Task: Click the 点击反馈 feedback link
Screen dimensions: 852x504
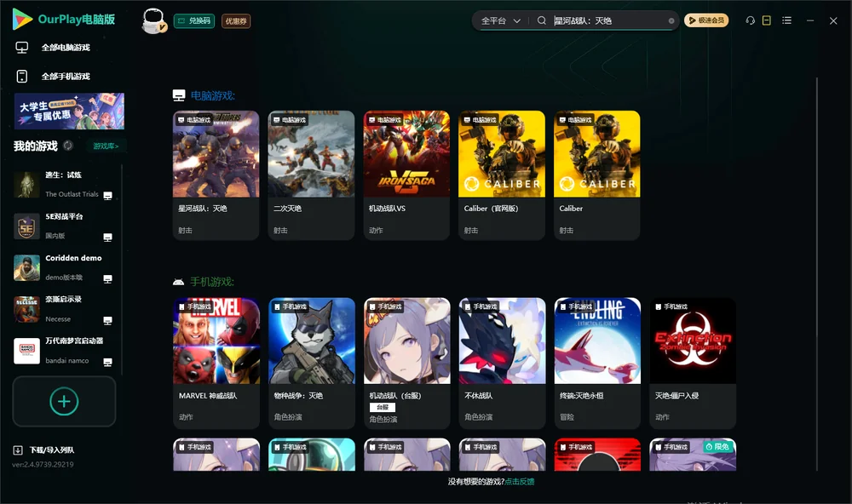Action: point(520,481)
